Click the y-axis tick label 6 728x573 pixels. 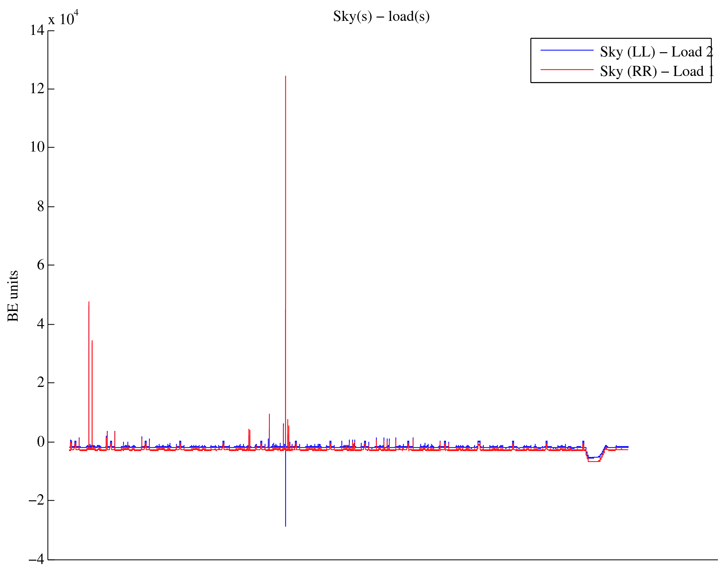41,265
